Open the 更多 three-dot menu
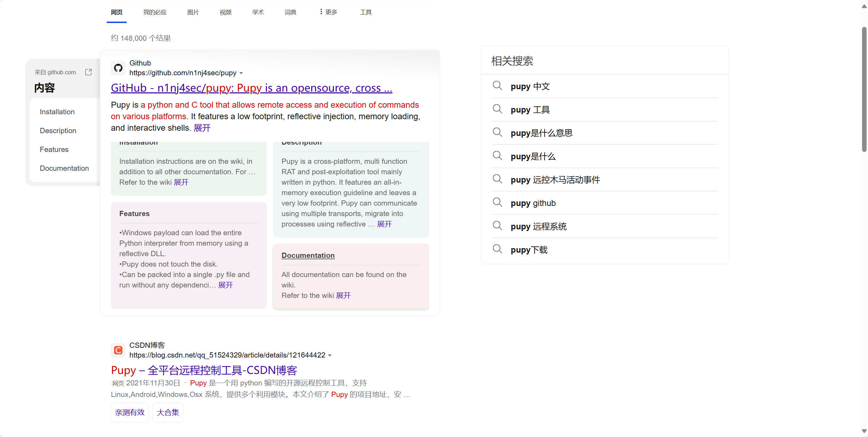868x437 pixels. [328, 12]
